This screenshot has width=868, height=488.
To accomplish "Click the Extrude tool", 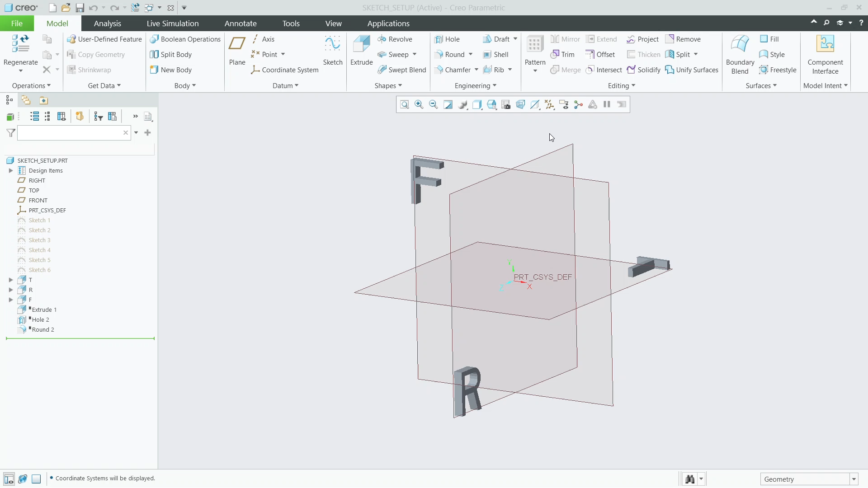I will (x=362, y=51).
